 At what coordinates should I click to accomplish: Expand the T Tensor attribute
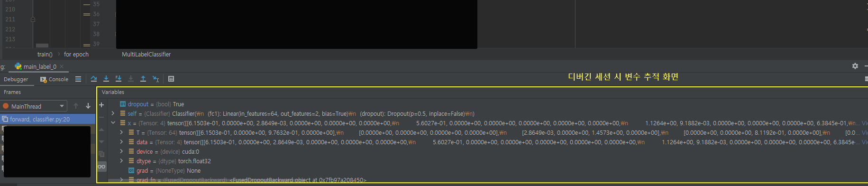point(121,132)
